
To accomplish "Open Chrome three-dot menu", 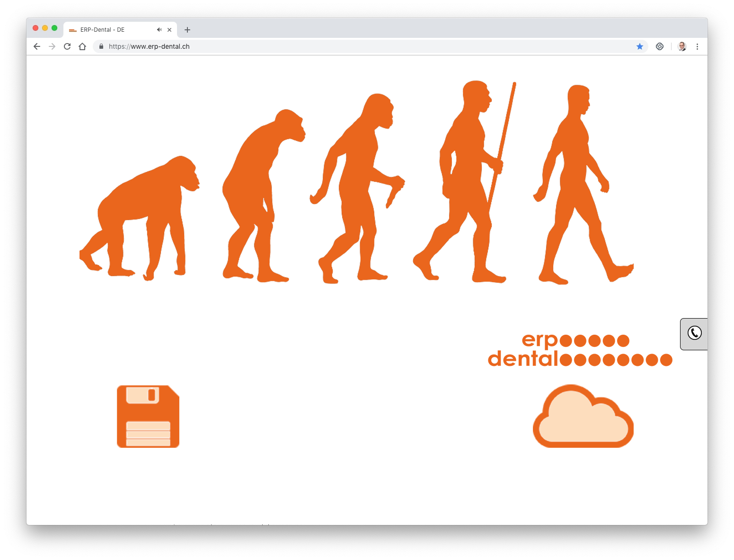I will click(x=697, y=46).
